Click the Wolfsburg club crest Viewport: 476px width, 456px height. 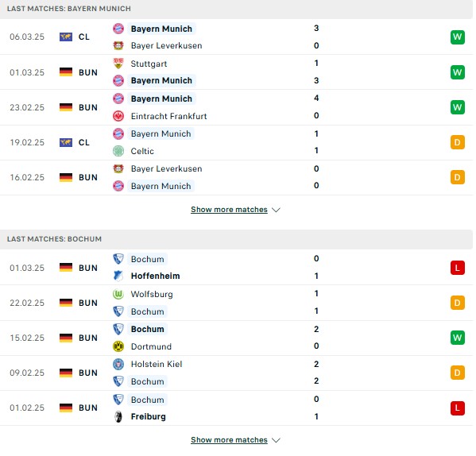pos(118,294)
